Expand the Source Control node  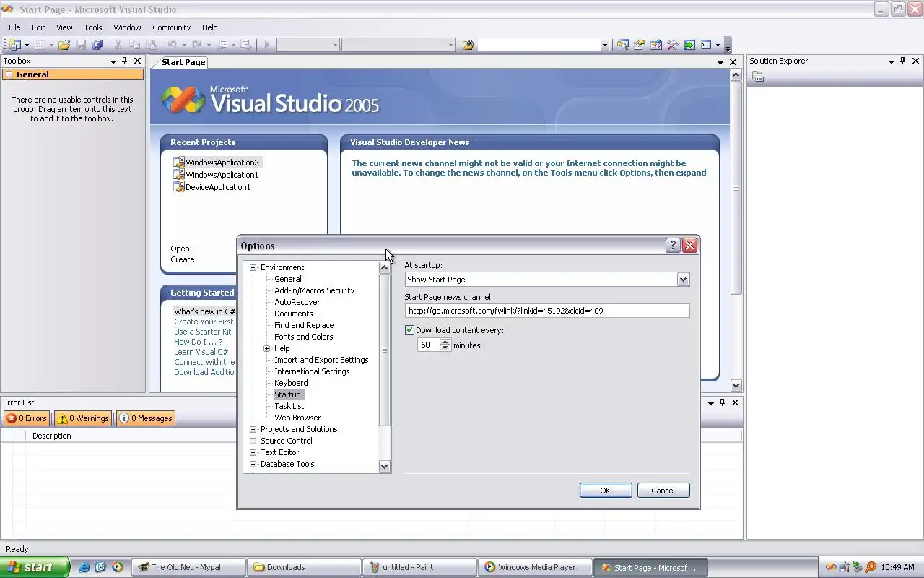(x=253, y=441)
